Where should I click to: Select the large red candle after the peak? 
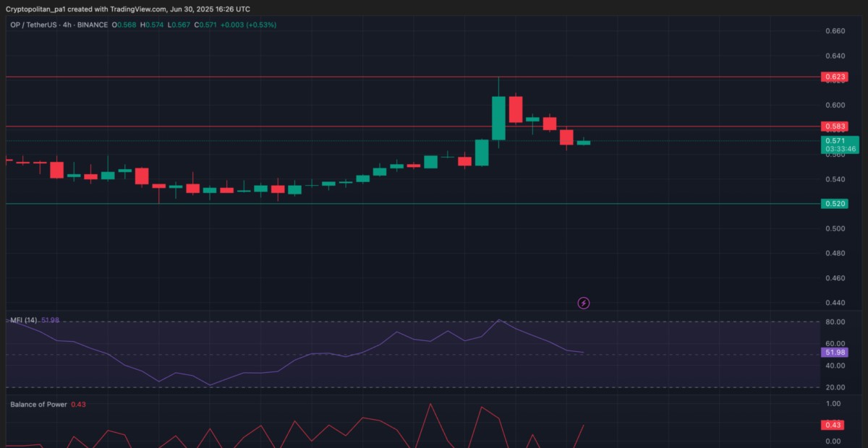[x=515, y=109]
